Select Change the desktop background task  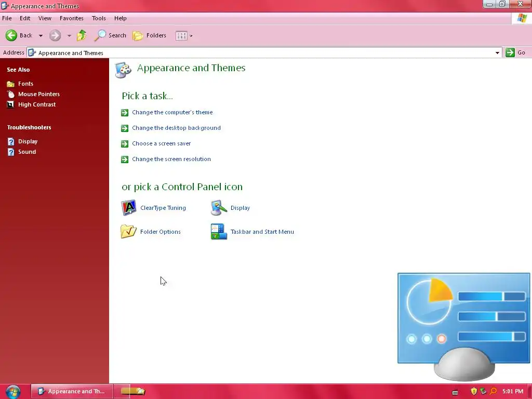(x=177, y=128)
